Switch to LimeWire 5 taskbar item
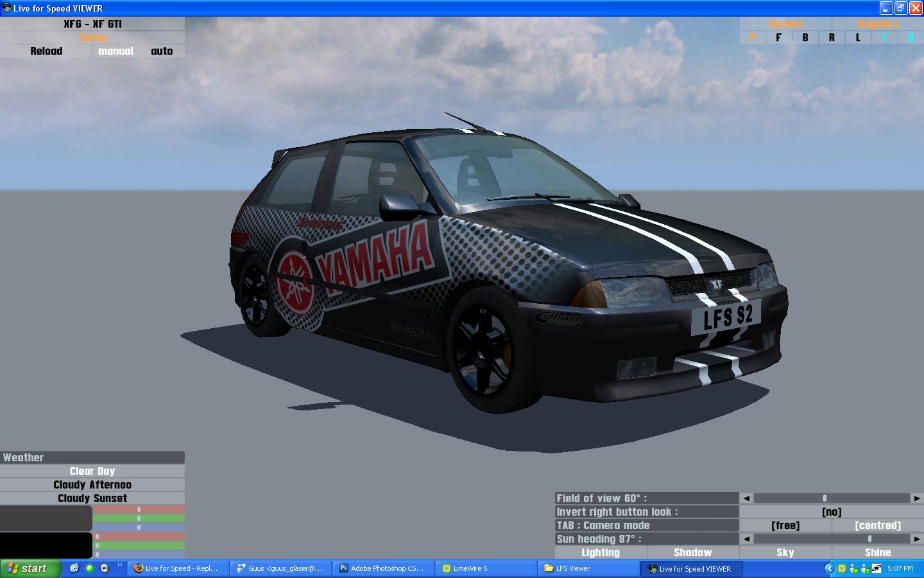The width and height of the screenshot is (924, 578). click(x=486, y=568)
